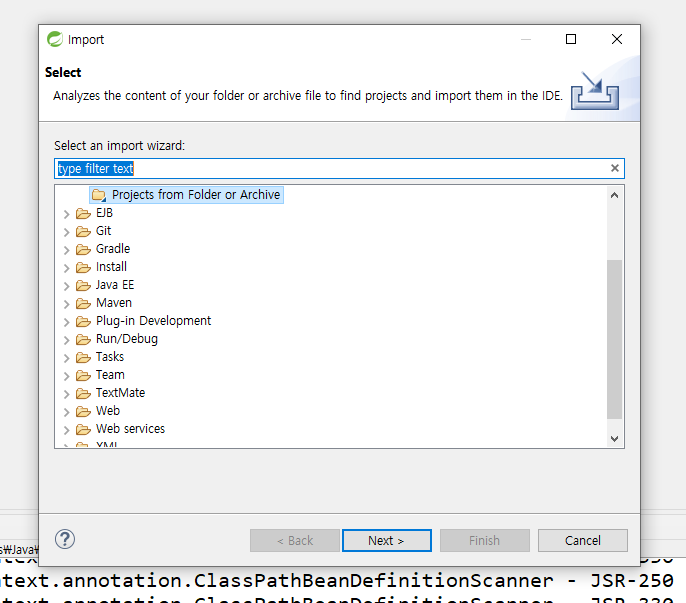Select the Plug-in Development label

(x=154, y=321)
